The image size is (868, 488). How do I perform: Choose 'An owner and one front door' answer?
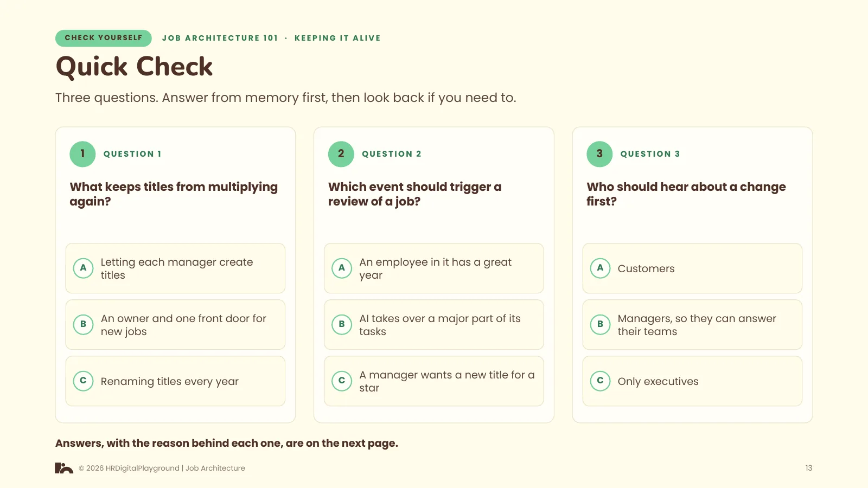175,325
